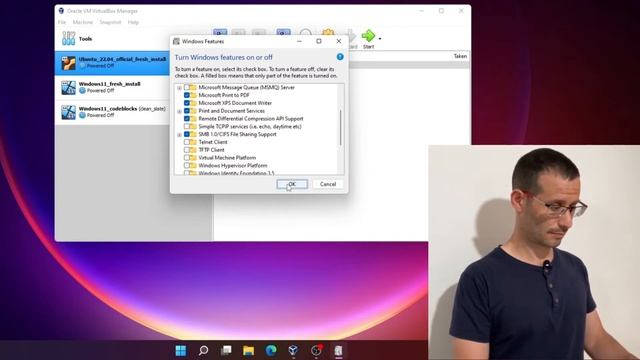Open File Explorer from the taskbar
The image size is (640, 360).
[x=248, y=350]
